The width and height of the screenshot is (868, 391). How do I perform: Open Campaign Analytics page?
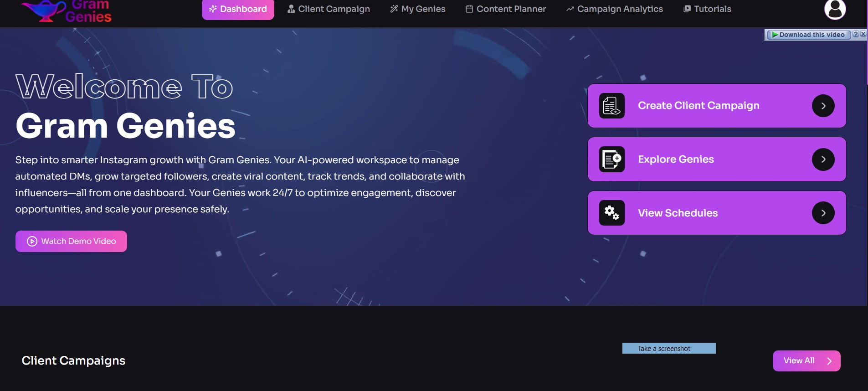pos(615,9)
